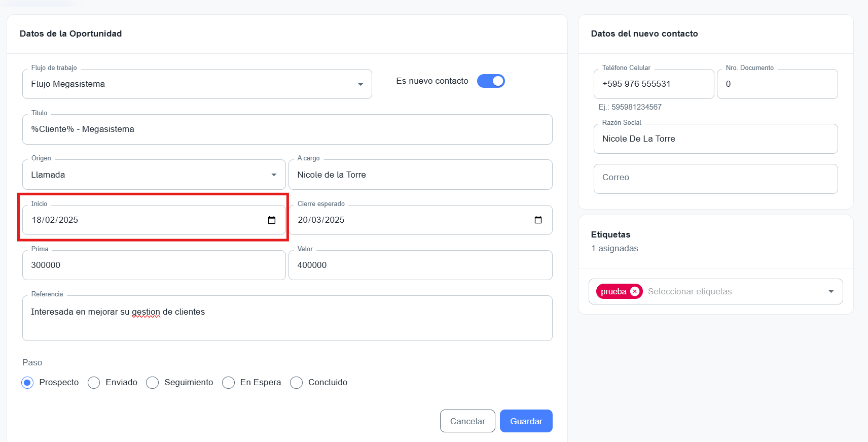Mark the step as Concluido
This screenshot has width=868, height=442.
297,383
